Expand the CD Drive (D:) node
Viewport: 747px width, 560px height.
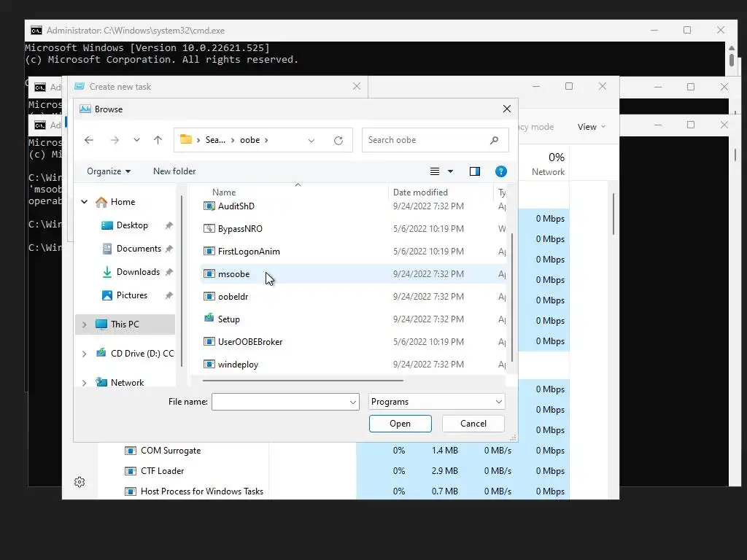[85, 354]
